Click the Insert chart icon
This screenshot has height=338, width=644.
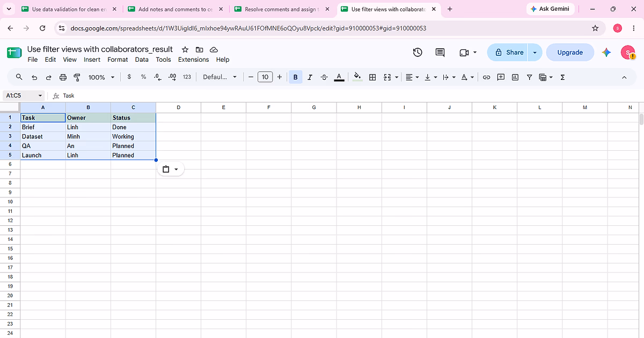point(515,77)
